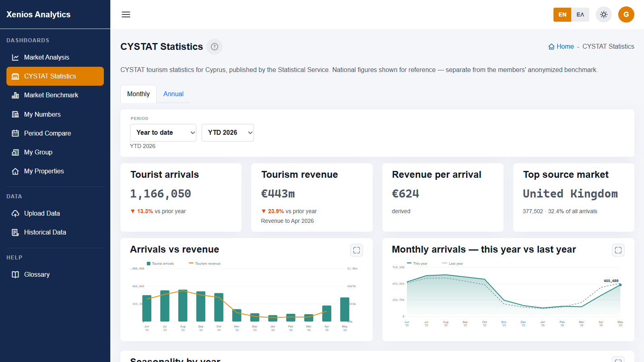Open Market Analysis dashboard
This screenshot has width=644, height=362.
47,58
